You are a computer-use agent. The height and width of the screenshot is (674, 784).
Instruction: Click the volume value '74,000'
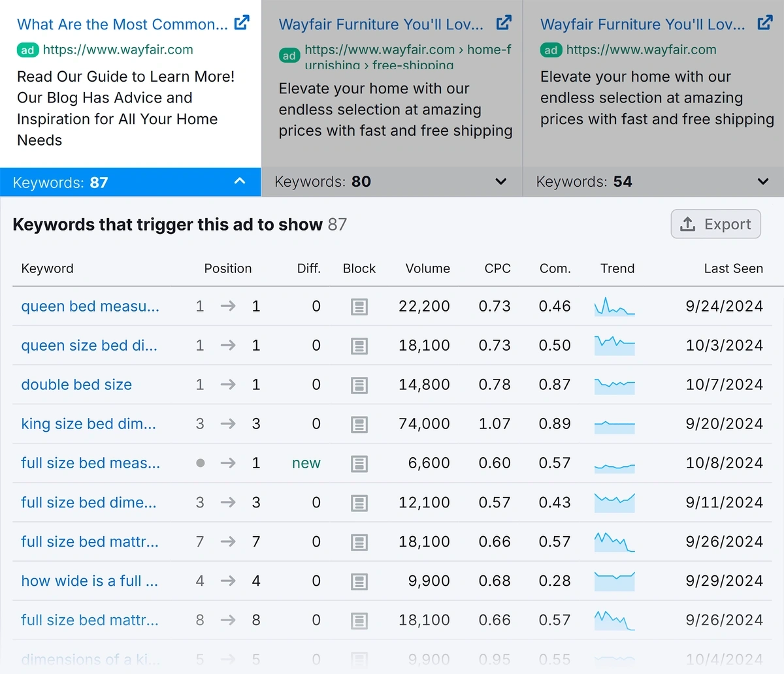(x=424, y=424)
